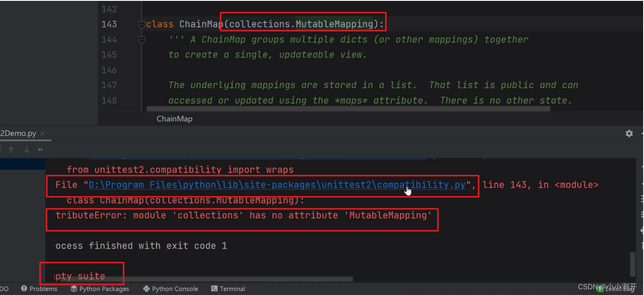The image size is (644, 295).
Task: Click 'collections' in the class ChainMap declaration
Action: pyautogui.click(x=259, y=24)
